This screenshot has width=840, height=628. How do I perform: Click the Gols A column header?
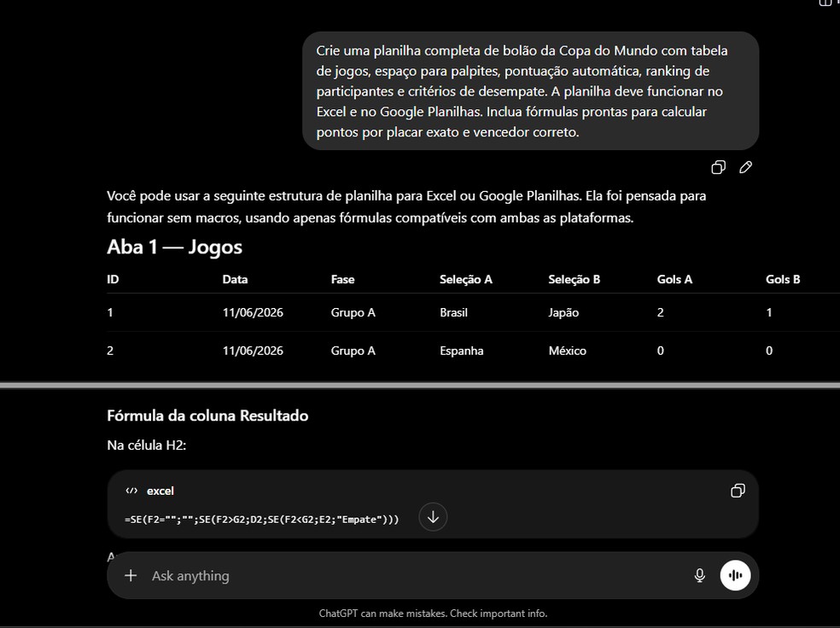(674, 280)
